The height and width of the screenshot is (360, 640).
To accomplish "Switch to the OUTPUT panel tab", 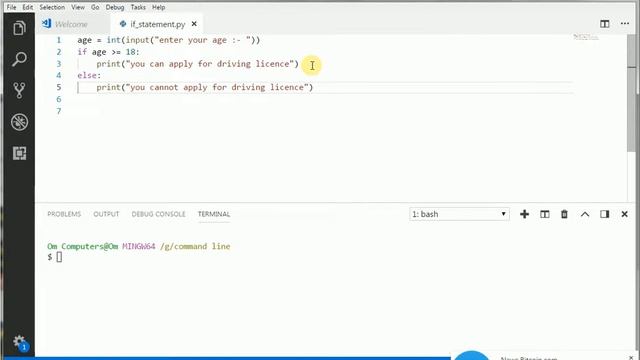I will 106,214.
